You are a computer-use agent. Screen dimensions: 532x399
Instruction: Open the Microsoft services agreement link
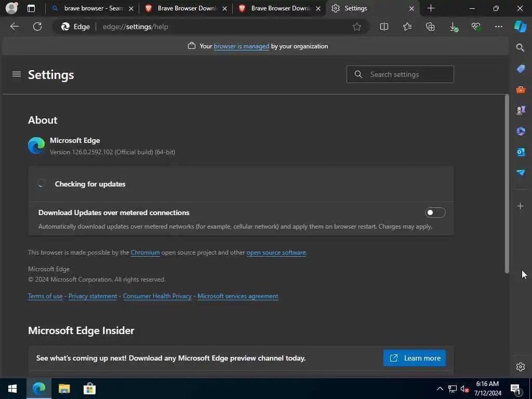point(238,296)
